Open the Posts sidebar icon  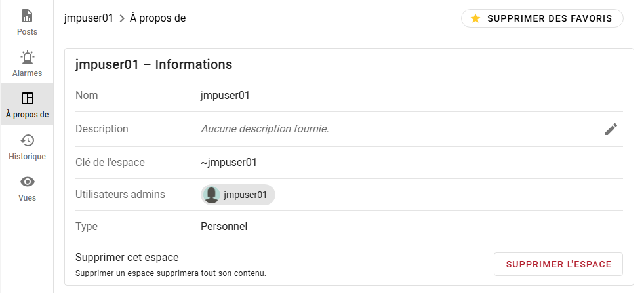tap(27, 16)
